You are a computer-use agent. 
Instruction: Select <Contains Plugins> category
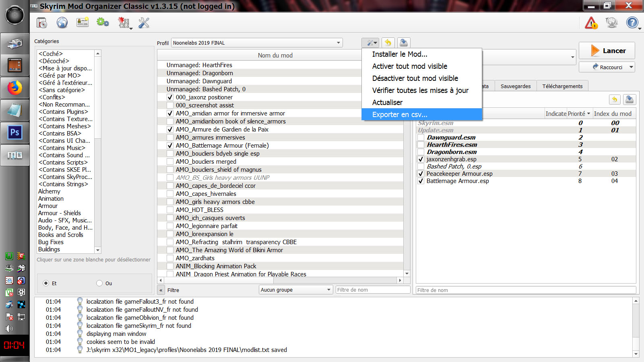[63, 112]
